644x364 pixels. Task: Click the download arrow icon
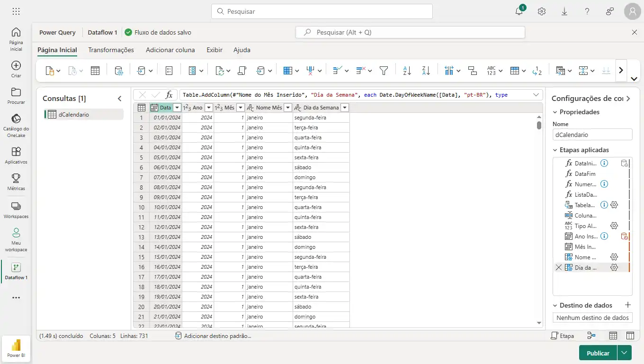click(564, 11)
